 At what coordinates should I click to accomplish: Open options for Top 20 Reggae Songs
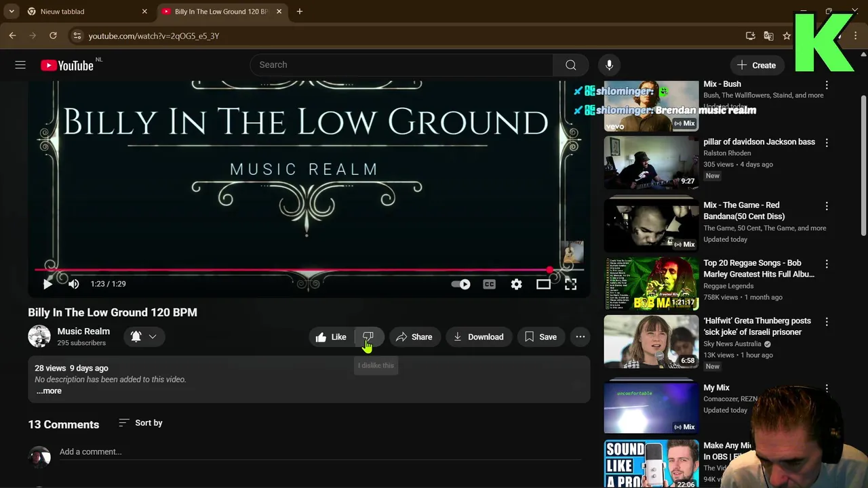[827, 263]
